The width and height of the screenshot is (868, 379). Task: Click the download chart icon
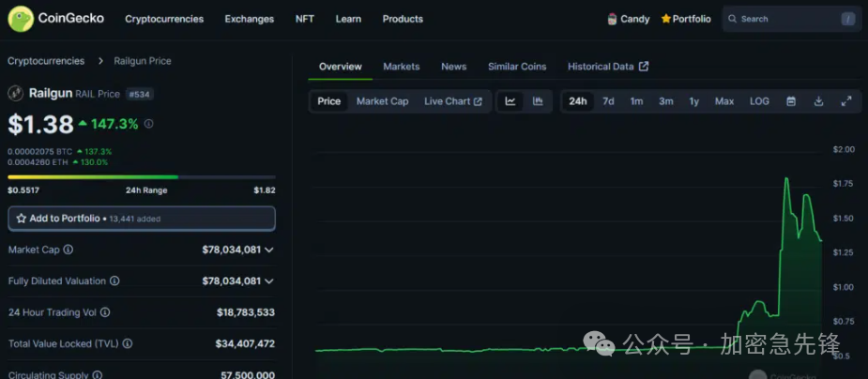[x=818, y=101]
